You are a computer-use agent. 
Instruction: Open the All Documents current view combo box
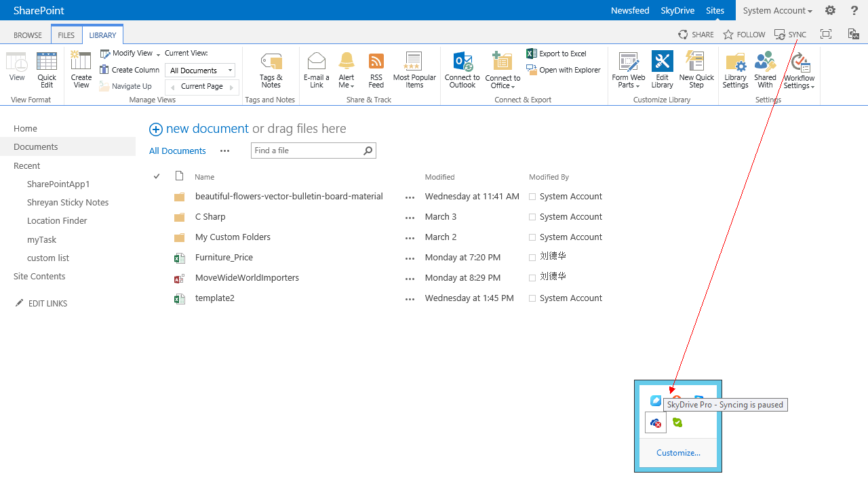point(200,71)
